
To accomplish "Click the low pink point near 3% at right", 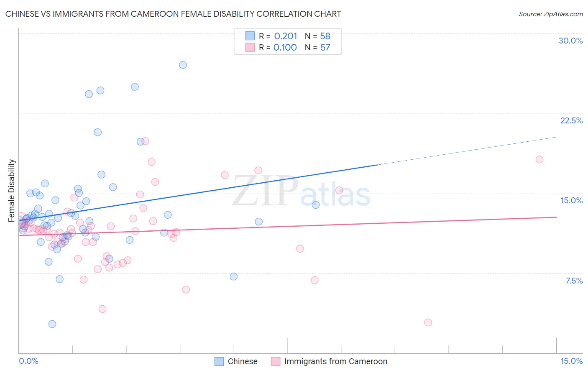I will click(x=428, y=322).
